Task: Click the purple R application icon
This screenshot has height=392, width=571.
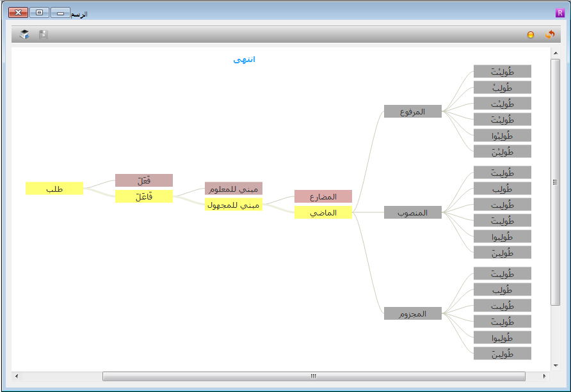Action: [560, 13]
